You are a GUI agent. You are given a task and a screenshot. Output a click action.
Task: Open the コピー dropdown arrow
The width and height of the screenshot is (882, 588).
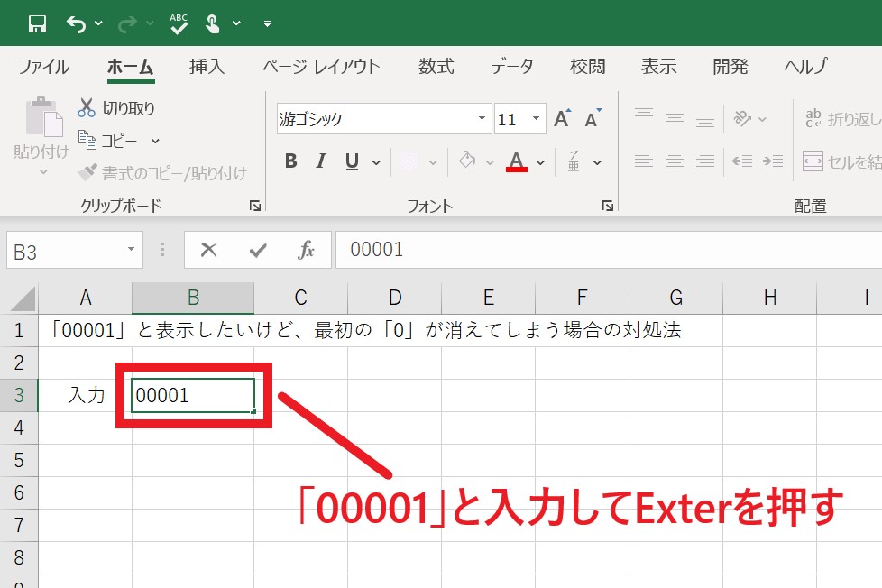(155, 141)
